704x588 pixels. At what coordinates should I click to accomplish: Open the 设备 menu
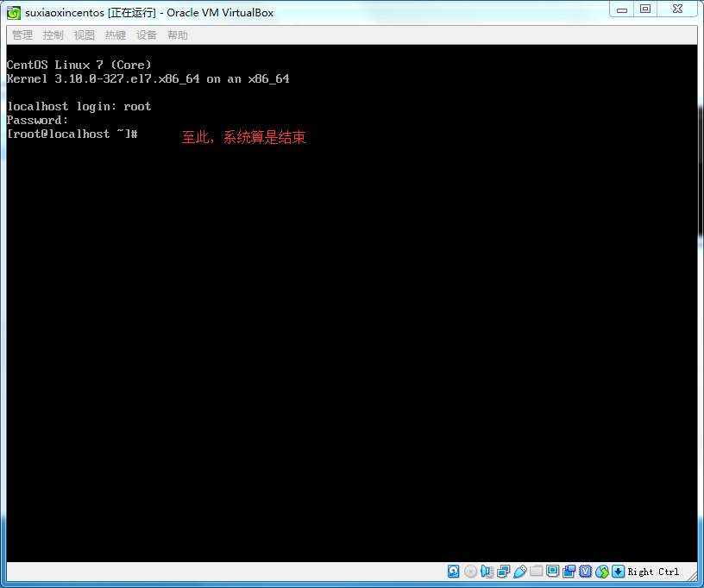(x=147, y=35)
